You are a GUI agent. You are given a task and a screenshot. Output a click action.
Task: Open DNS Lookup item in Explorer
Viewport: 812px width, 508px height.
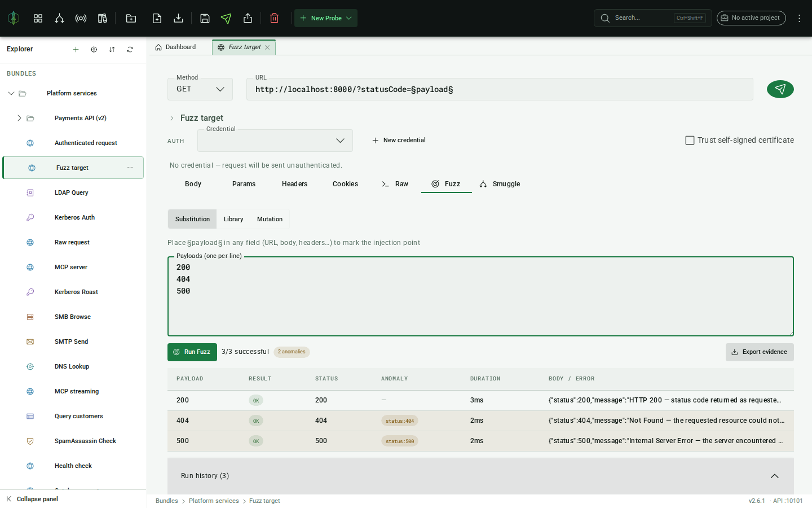point(73,366)
